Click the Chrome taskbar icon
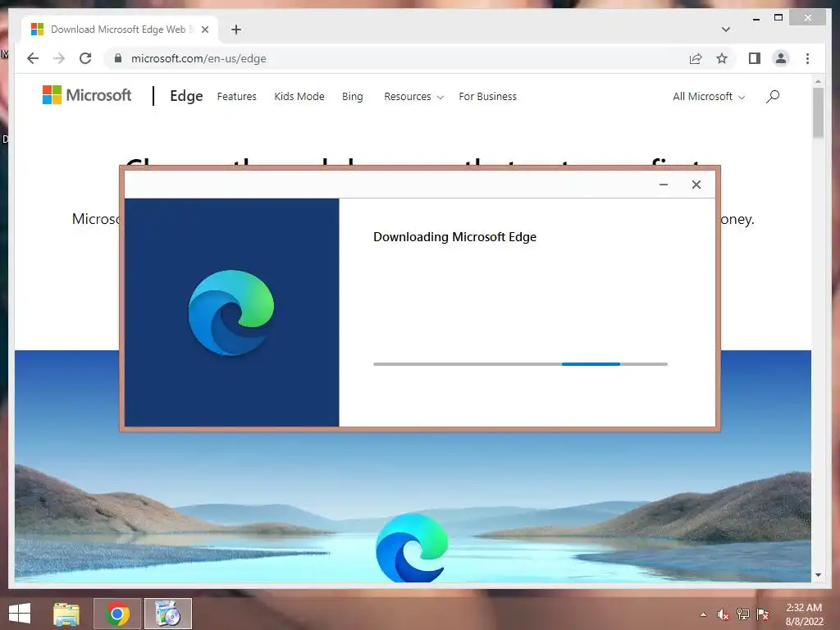Image resolution: width=840 pixels, height=630 pixels. coord(117,614)
